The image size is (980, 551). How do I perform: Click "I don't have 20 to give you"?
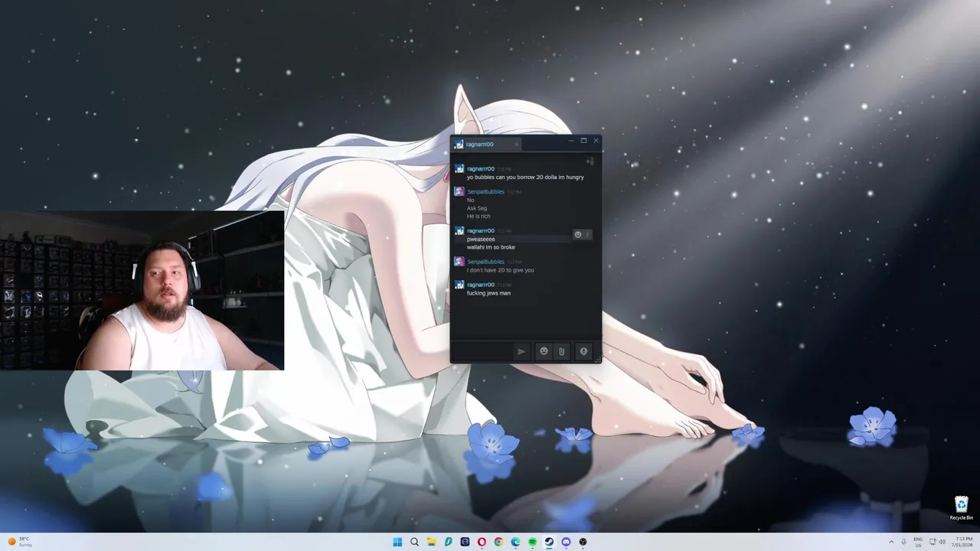[501, 270]
